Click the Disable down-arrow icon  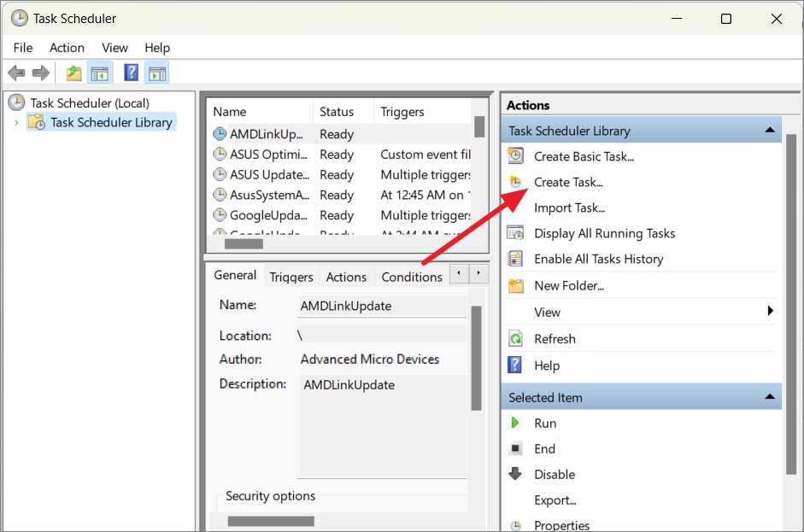515,474
